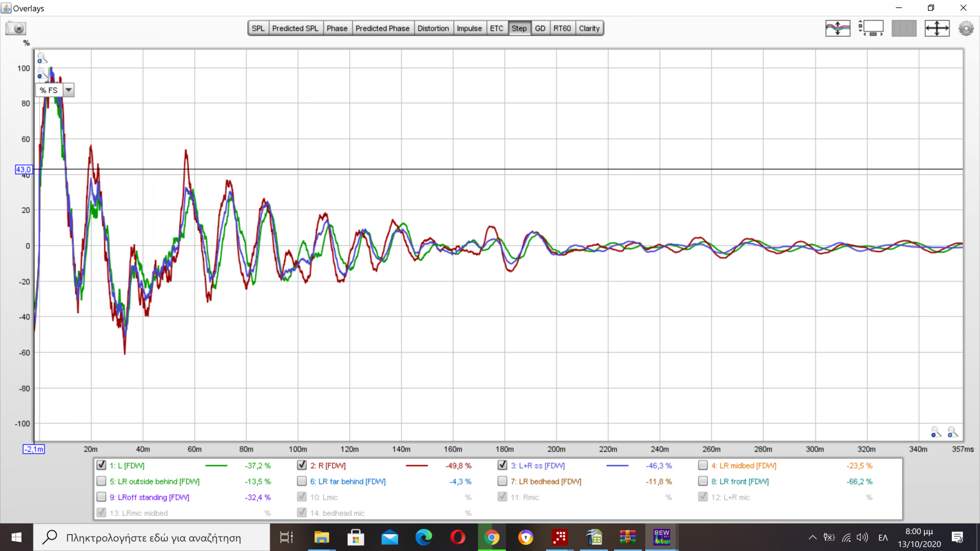Zoom in horizontal axis magnifier
Screen dimensions: 980x551
tap(952, 432)
